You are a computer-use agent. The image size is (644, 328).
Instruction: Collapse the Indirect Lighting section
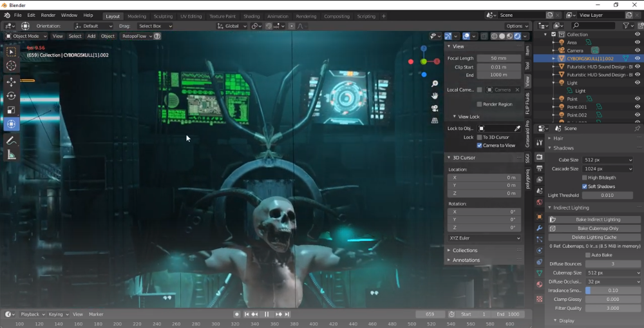click(571, 208)
